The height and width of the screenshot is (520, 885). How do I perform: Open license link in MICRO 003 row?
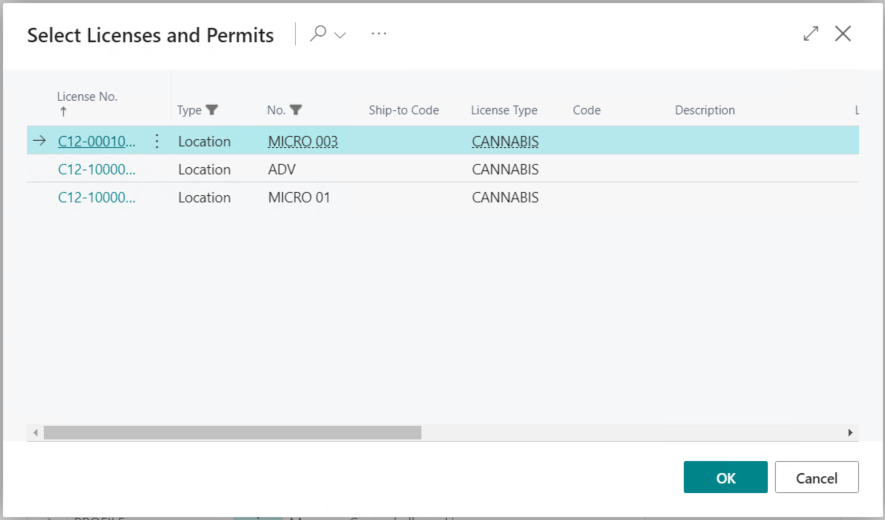click(97, 141)
